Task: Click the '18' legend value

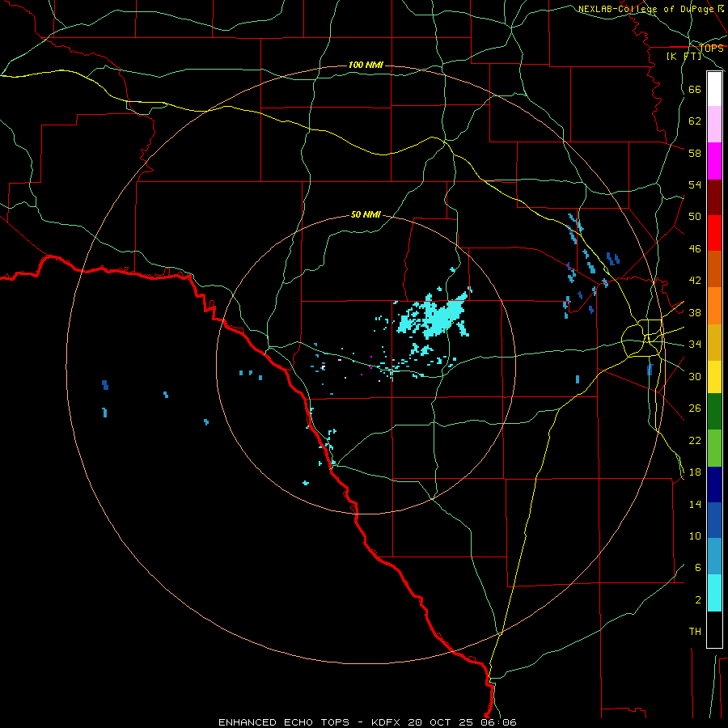Action: (695, 472)
